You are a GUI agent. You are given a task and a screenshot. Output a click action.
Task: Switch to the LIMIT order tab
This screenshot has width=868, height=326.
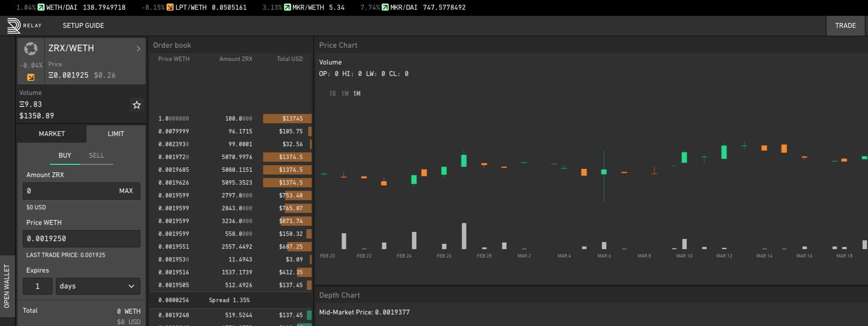pos(116,133)
